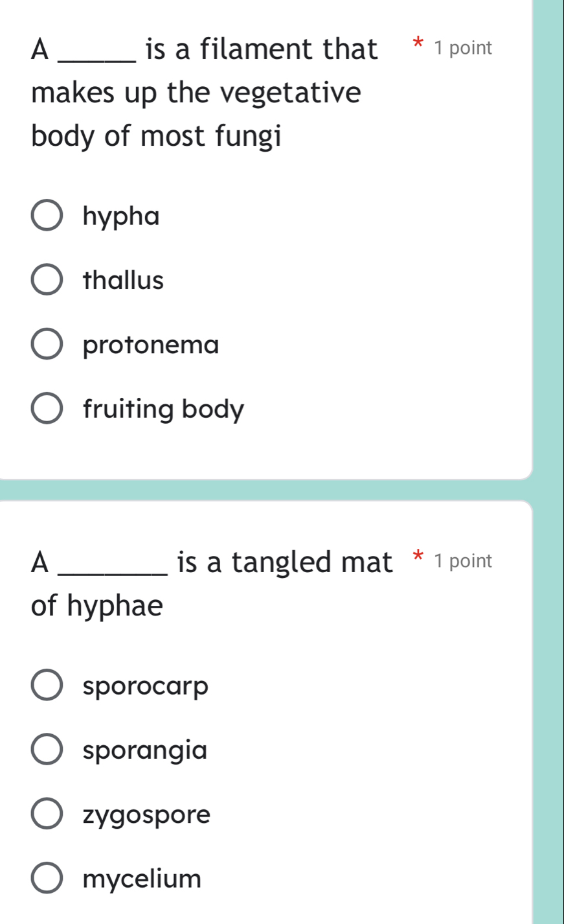Mark the protonema radio button
564x924 pixels.
[x=47, y=345]
